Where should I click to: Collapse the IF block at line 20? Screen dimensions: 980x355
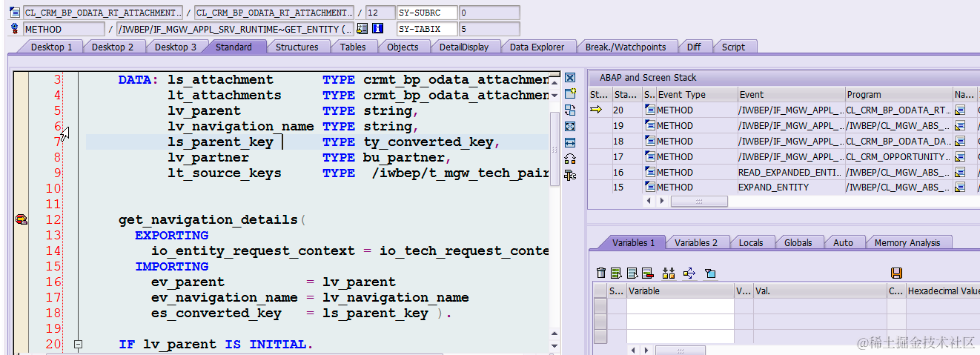tap(78, 345)
